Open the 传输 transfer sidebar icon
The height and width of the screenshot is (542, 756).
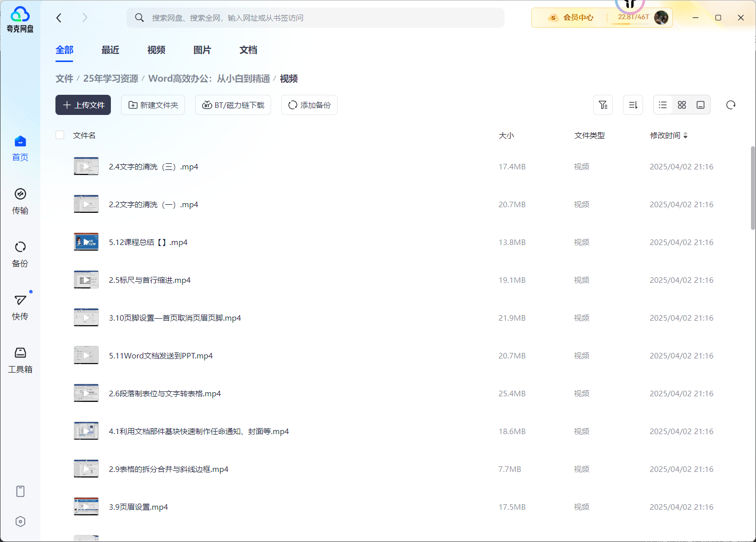20,201
